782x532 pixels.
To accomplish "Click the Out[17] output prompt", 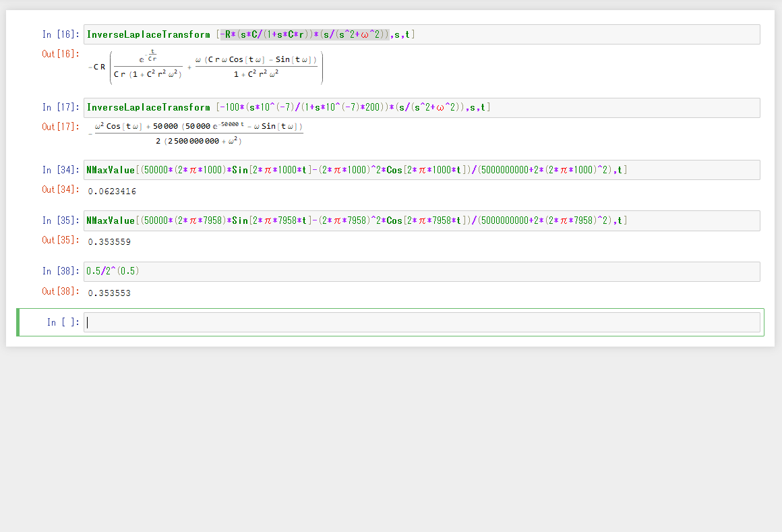I will 61,127.
